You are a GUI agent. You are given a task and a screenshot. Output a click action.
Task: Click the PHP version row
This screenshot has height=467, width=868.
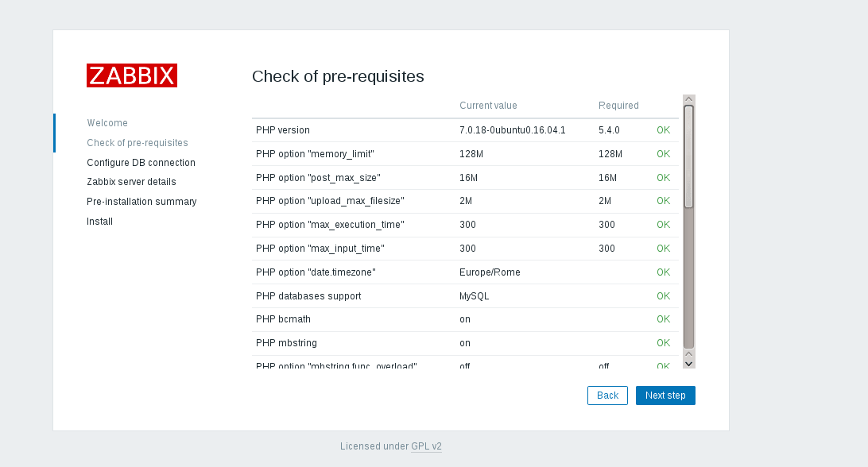tap(283, 130)
